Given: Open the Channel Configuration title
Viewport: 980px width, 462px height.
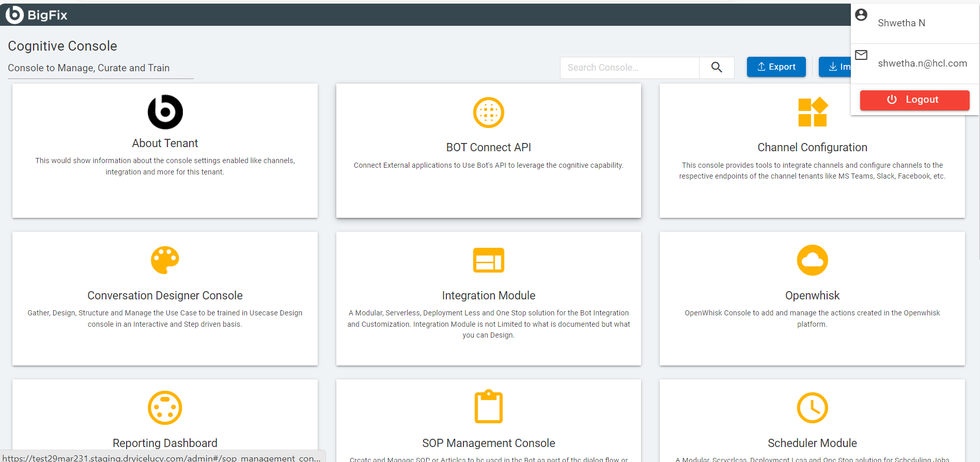Looking at the screenshot, I should point(813,147).
